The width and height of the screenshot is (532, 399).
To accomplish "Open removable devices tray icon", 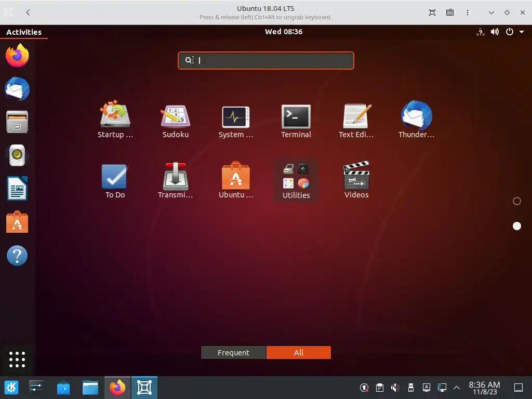I will pyautogui.click(x=410, y=388).
